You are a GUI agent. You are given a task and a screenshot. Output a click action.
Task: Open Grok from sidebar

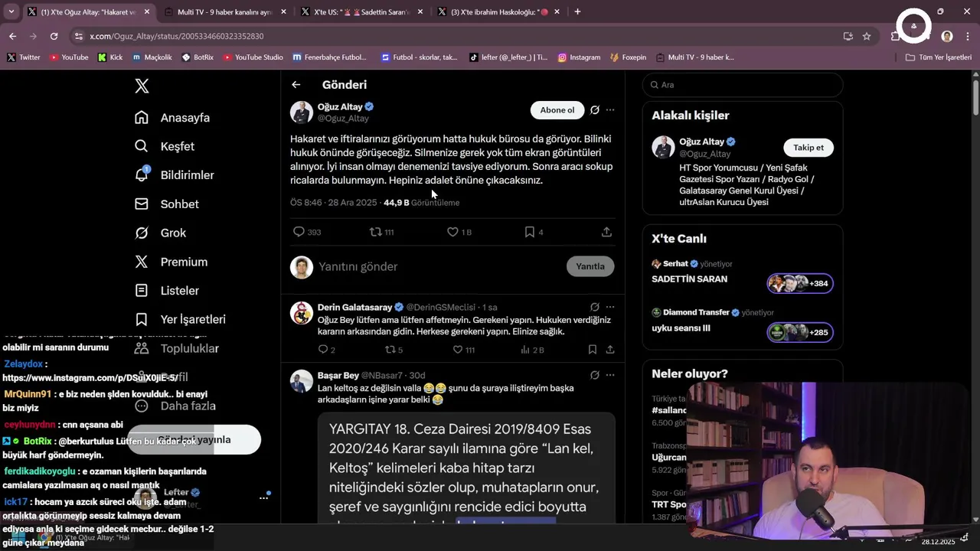tap(142, 233)
